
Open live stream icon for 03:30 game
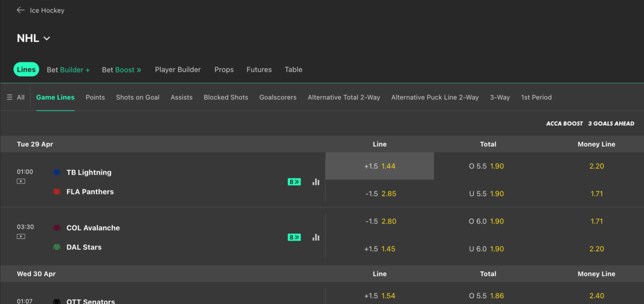tap(21, 236)
